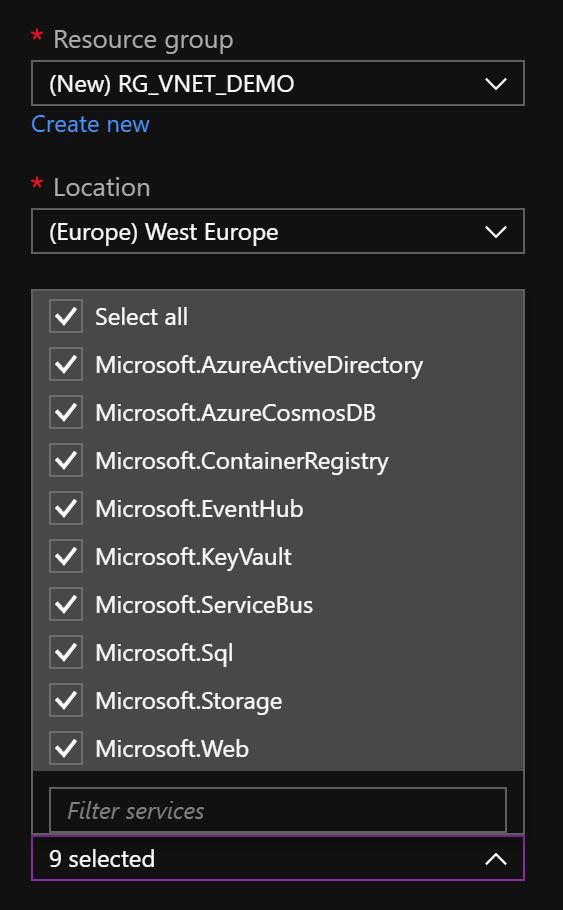Open the Location dropdown showing West Europe
This screenshot has height=910, width=563.
[278, 232]
